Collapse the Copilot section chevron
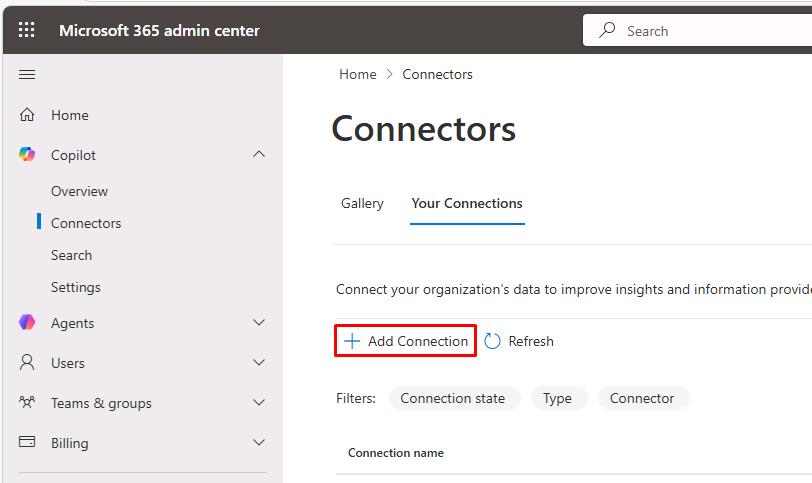This screenshot has height=483, width=812. 259,154
